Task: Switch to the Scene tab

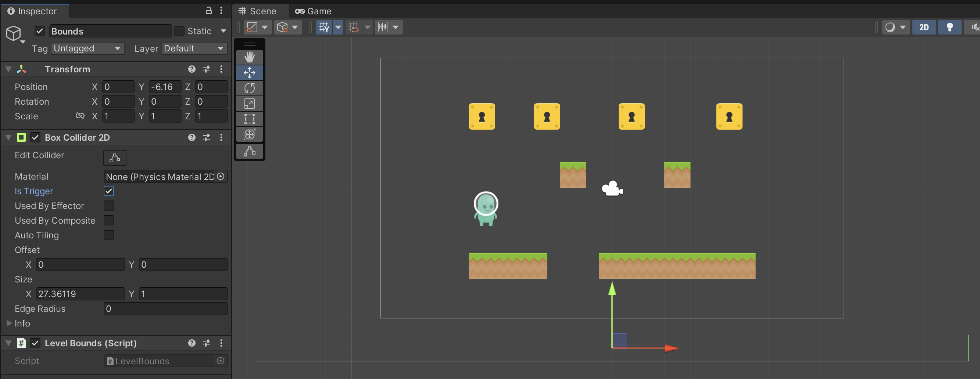Action: tap(258, 11)
